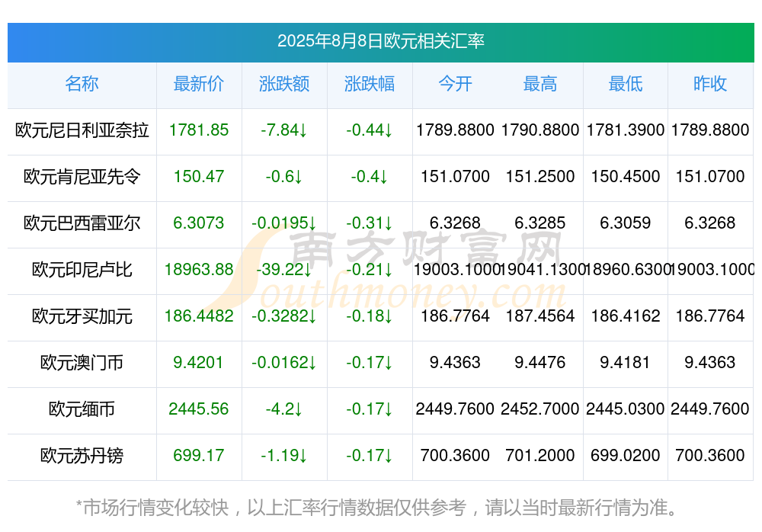Click change amount -0.6↓
Image resolution: width=762 pixels, height=532 pixels.
(283, 176)
